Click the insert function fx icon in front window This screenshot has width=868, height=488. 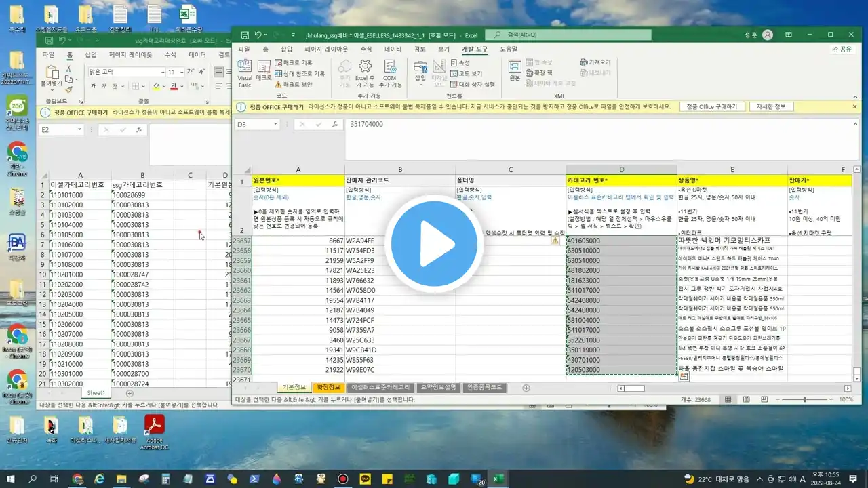[334, 125]
